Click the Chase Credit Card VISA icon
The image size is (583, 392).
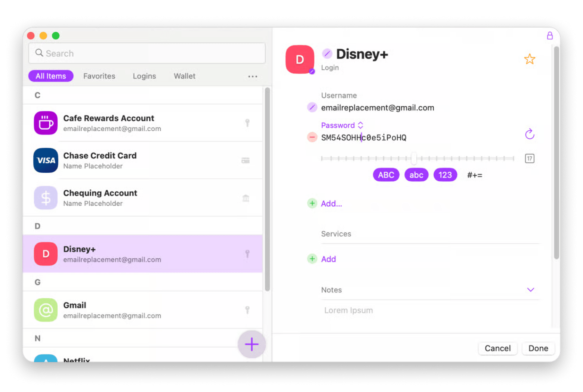[x=46, y=160]
